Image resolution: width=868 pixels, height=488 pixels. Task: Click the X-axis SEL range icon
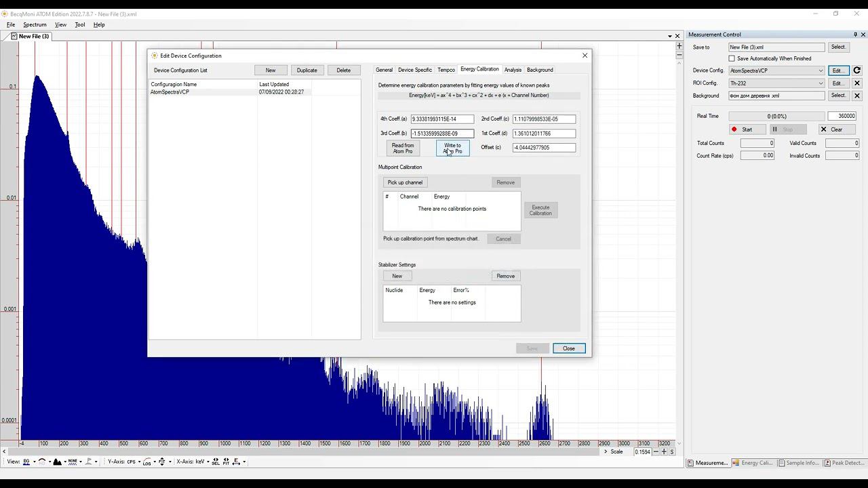pos(216,462)
